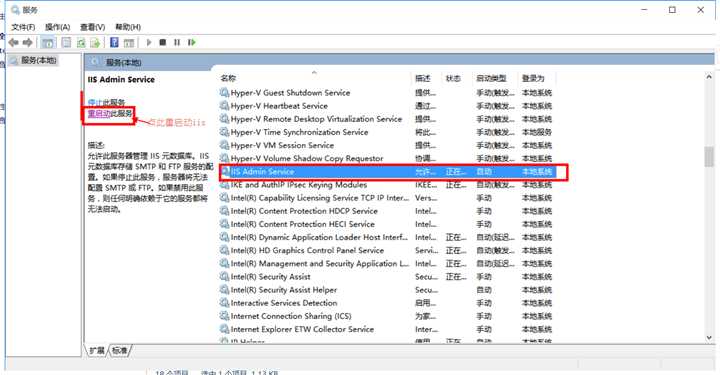720x375 pixels.
Task: Select Intel(R) Capability Licensing Service TCP IP
Action: click(387, 198)
